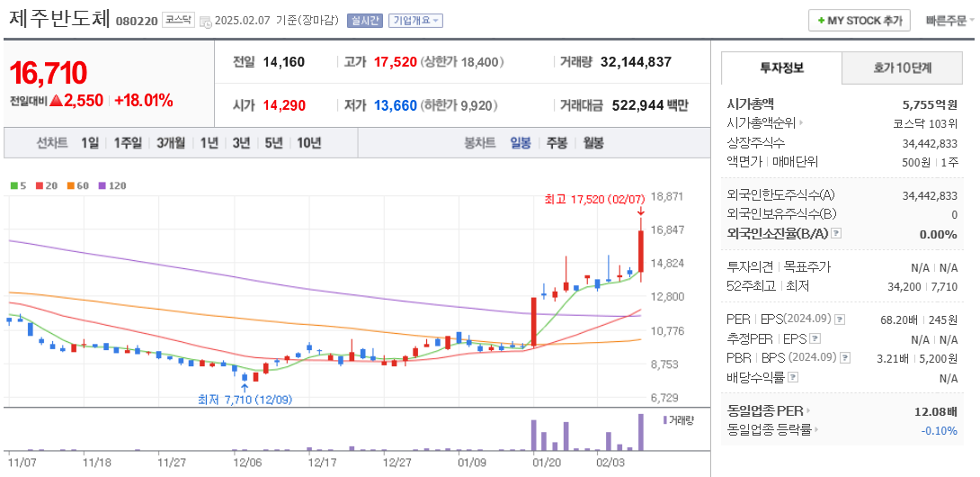The height and width of the screenshot is (477, 980).
Task: Click the +18.01% change rate text
Action: (x=144, y=100)
